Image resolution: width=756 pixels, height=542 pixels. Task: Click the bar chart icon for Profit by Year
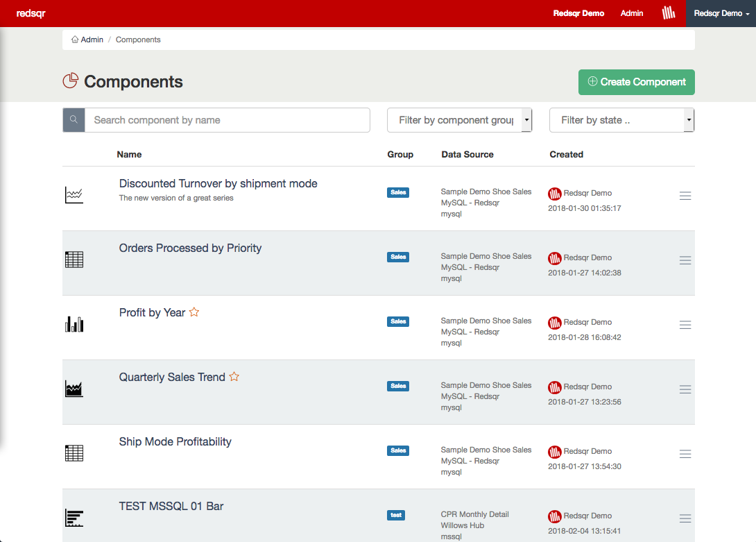[74, 324]
